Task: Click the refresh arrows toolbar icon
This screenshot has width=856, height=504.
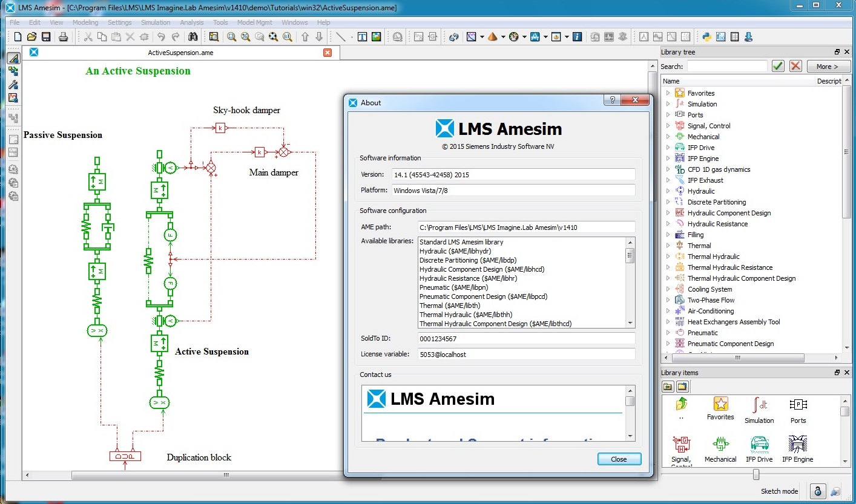Action: pos(453,37)
